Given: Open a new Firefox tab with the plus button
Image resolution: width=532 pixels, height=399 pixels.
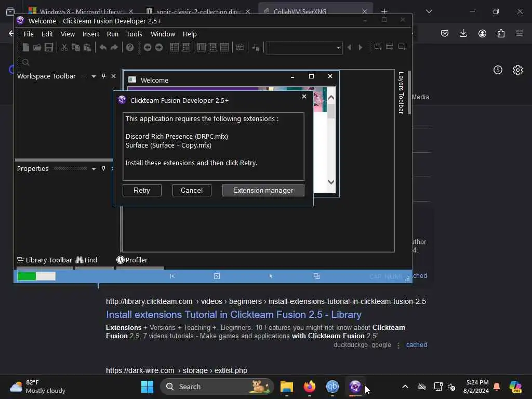Looking at the screenshot, I should (x=384, y=11).
